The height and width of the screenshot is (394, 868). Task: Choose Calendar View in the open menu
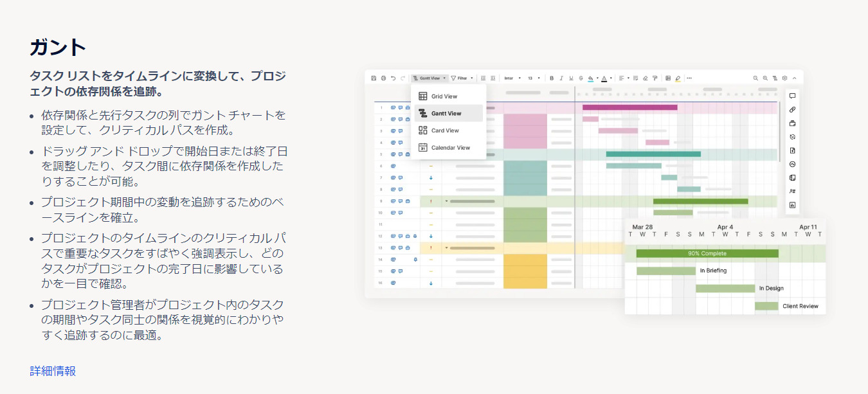tap(450, 147)
